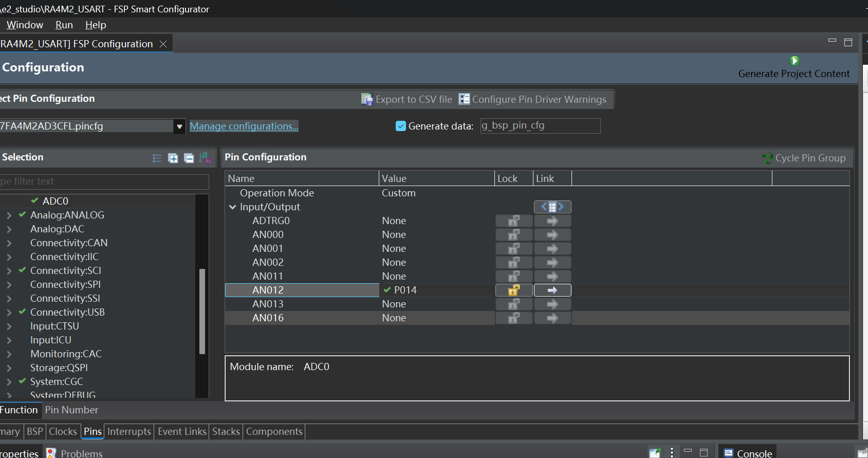Toggle the lock icon for ADTRG0
The image size is (868, 458).
pyautogui.click(x=514, y=221)
